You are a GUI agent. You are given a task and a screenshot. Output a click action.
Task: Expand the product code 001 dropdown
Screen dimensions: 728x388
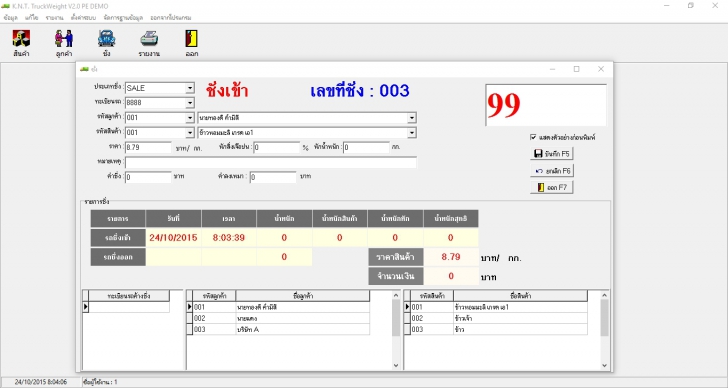(190, 133)
